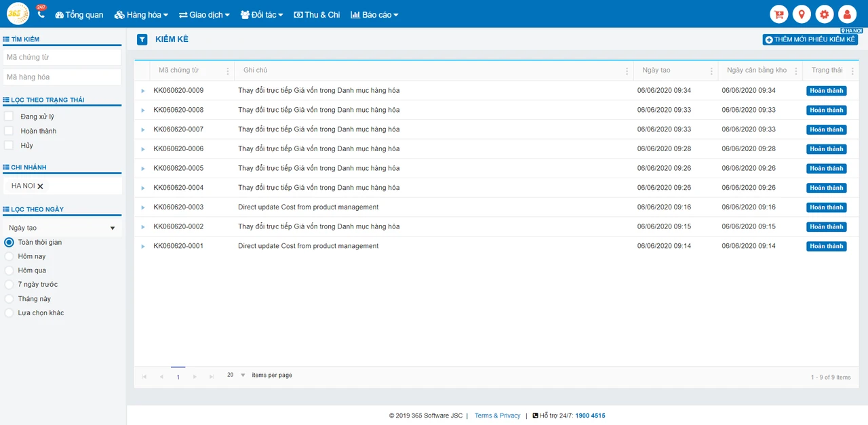Click the 06/06/2020 09:16 creation date cell

coord(664,207)
